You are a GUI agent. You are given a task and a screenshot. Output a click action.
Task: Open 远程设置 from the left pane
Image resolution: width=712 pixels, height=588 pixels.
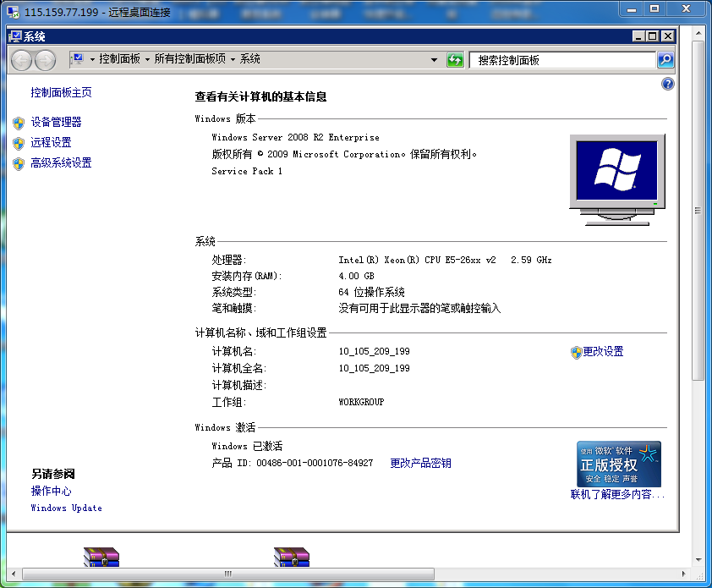[51, 143]
